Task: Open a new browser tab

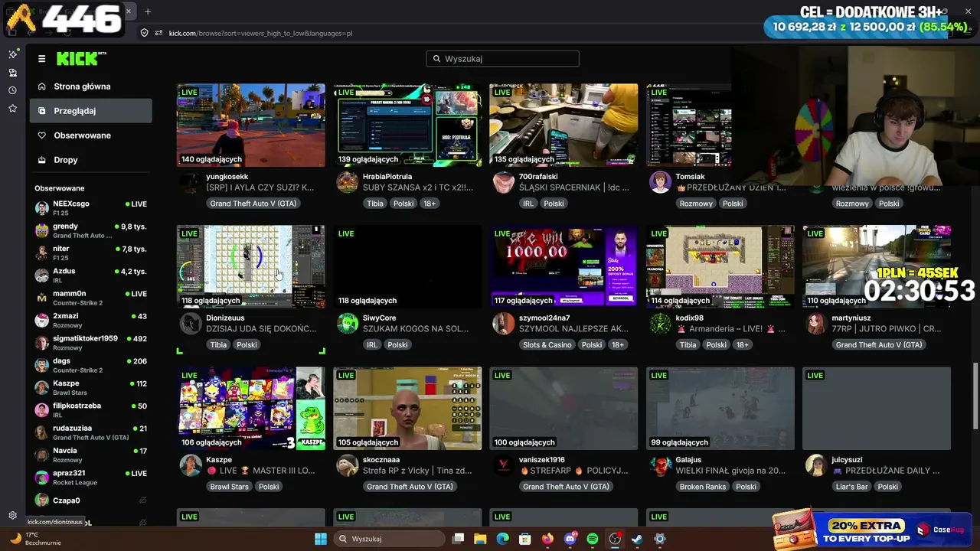Action: click(148, 11)
